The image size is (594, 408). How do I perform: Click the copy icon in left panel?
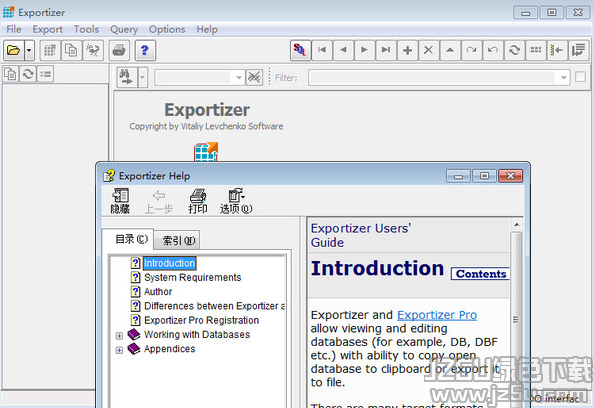[10, 74]
